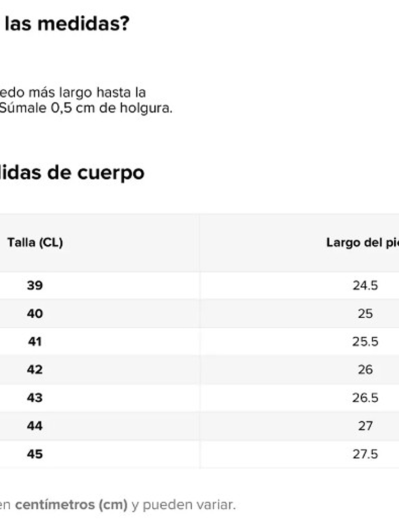Click foot length value 27
This screenshot has width=399, height=532.
pyautogui.click(x=365, y=425)
